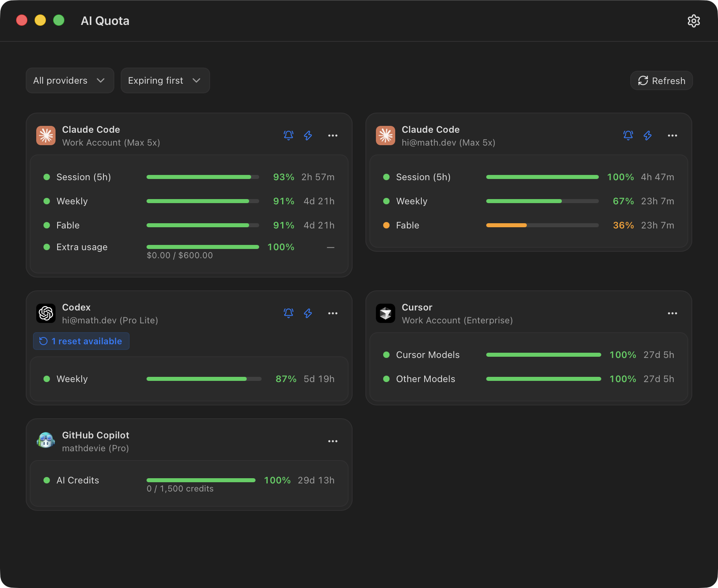Click the hi@math.dev (Pro Lite) subtitle

[110, 321]
